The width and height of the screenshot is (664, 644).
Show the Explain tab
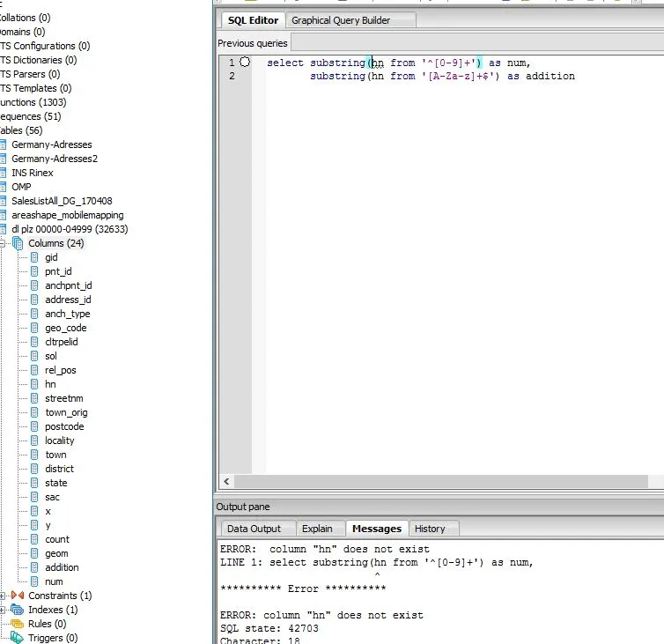pyautogui.click(x=317, y=529)
